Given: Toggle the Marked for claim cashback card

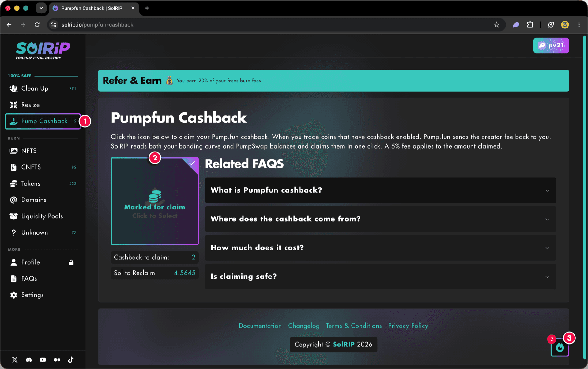Looking at the screenshot, I should click(155, 201).
